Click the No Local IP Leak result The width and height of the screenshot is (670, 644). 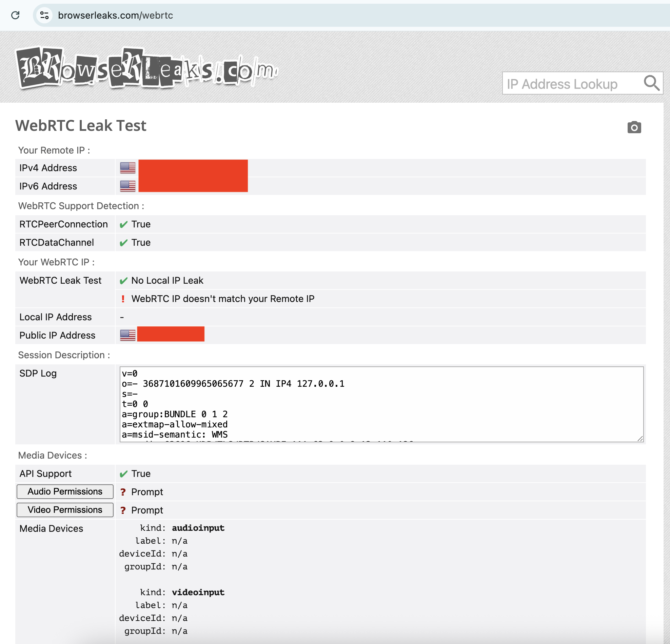click(167, 280)
